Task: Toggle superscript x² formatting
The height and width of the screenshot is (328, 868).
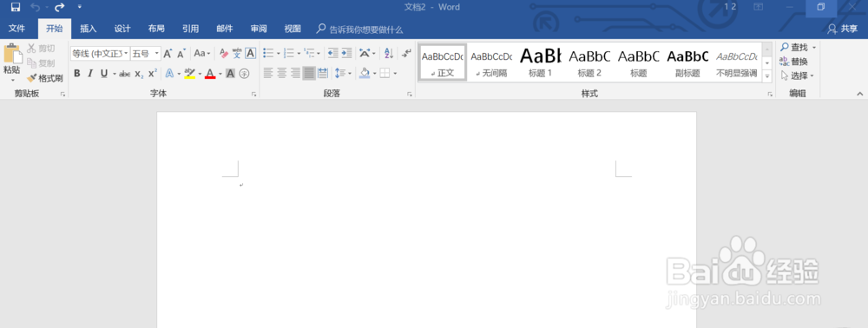Action: (153, 74)
